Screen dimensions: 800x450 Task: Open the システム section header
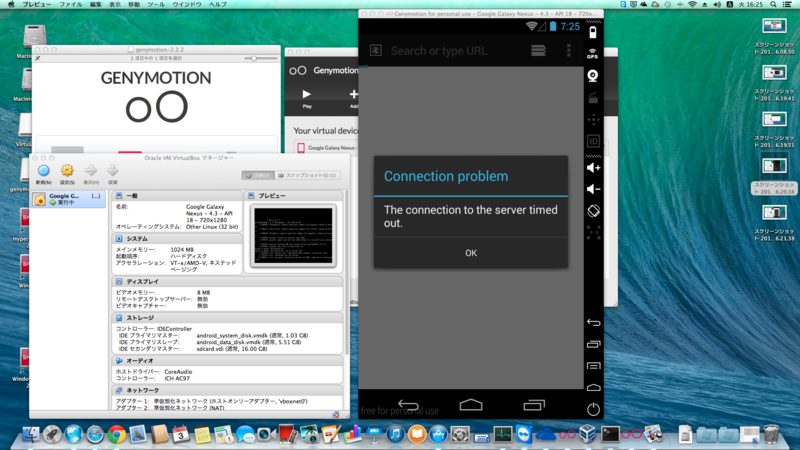pos(177,238)
